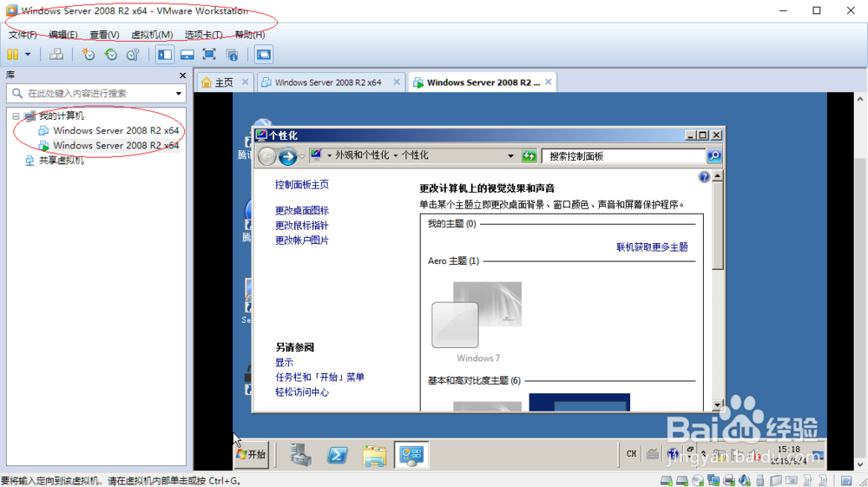Image resolution: width=868 pixels, height=487 pixels.
Task: Open the 编辑(E) menu
Action: click(x=63, y=35)
